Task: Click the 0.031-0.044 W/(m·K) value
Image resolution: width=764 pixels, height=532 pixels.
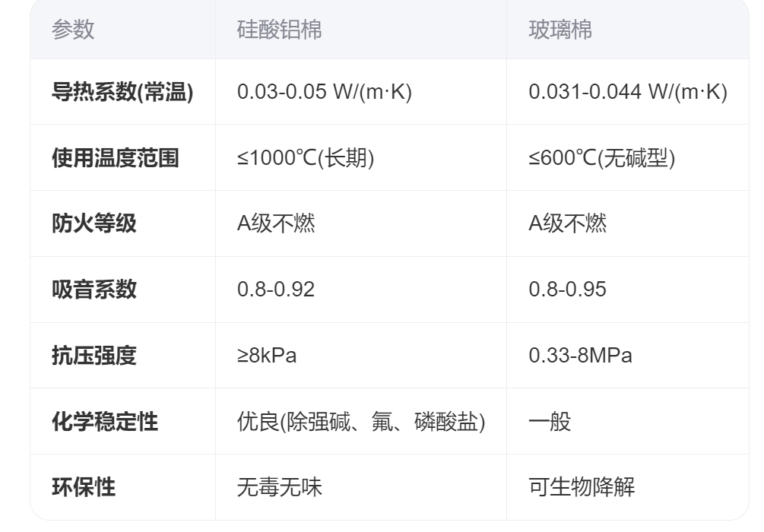Action: point(628,92)
